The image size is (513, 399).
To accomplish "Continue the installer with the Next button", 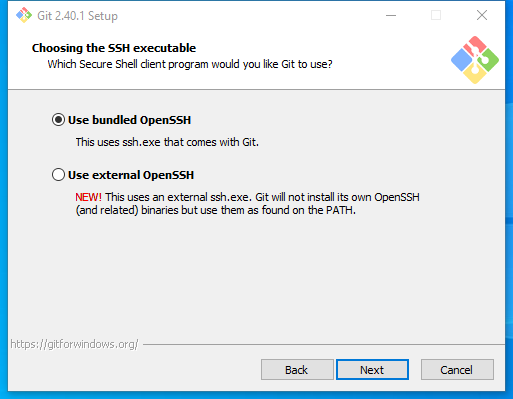I will coord(372,370).
